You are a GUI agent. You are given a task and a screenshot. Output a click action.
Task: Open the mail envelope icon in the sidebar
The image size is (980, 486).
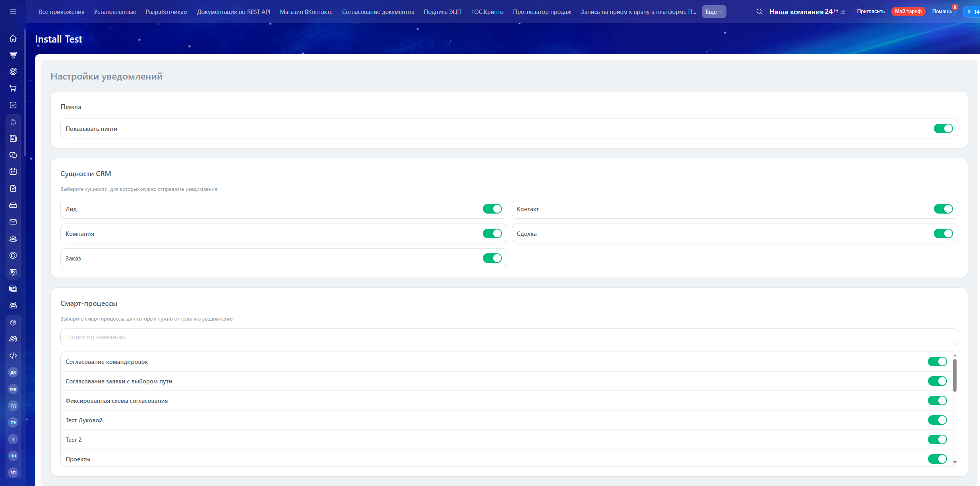13,222
